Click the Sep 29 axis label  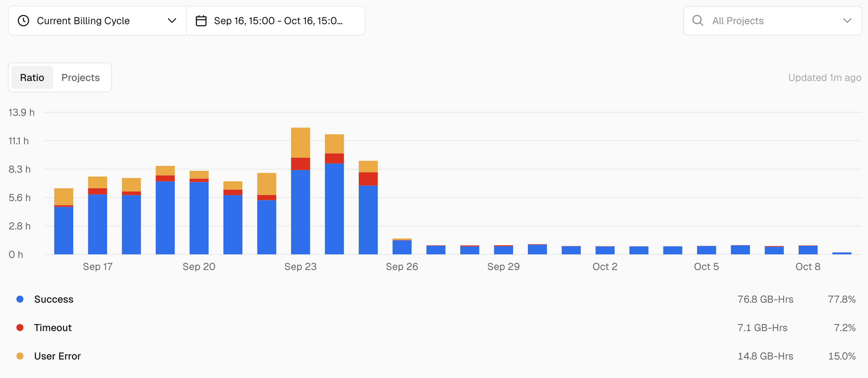click(503, 266)
